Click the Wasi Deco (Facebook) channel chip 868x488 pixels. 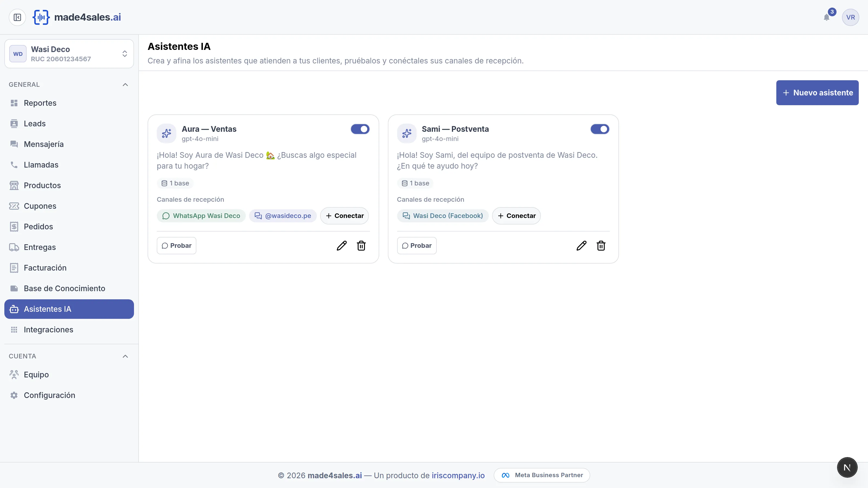point(443,216)
